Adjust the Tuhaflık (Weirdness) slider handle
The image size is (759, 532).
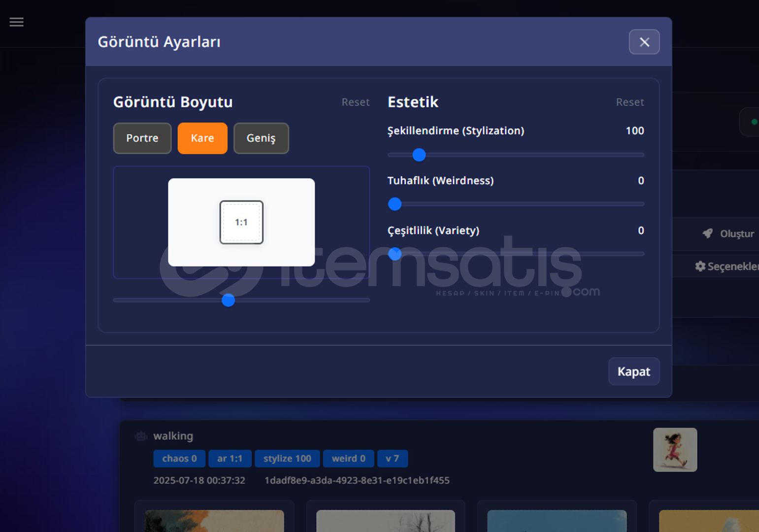coord(395,204)
